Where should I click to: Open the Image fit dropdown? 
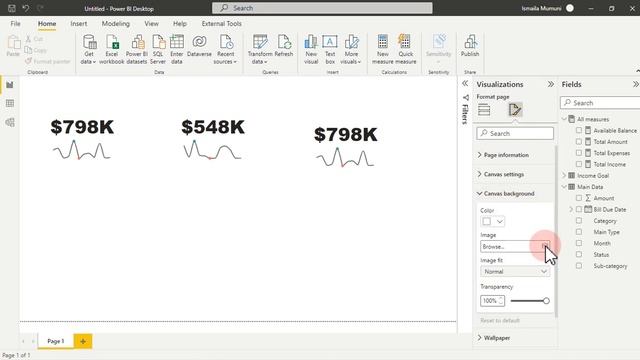(x=515, y=271)
